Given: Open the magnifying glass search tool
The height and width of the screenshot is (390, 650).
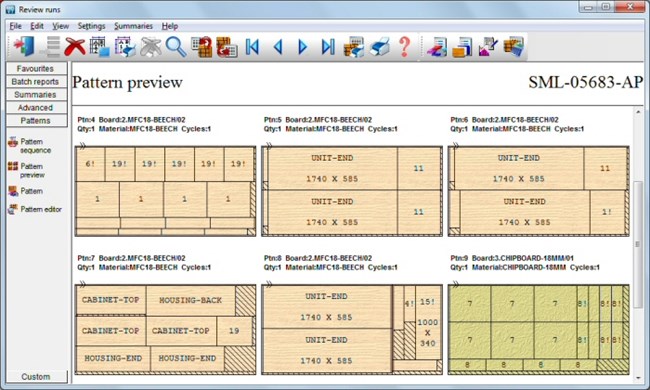Looking at the screenshot, I should coord(176,46).
